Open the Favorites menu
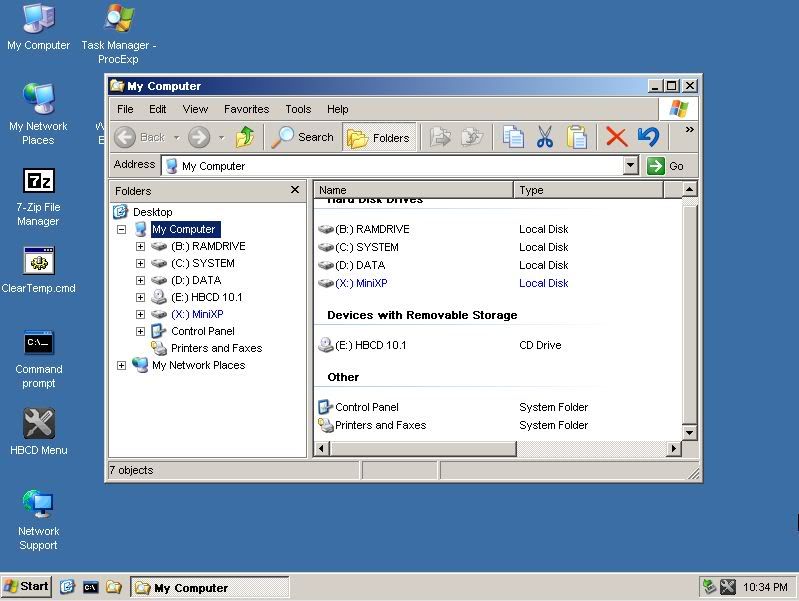The image size is (799, 601). point(246,109)
